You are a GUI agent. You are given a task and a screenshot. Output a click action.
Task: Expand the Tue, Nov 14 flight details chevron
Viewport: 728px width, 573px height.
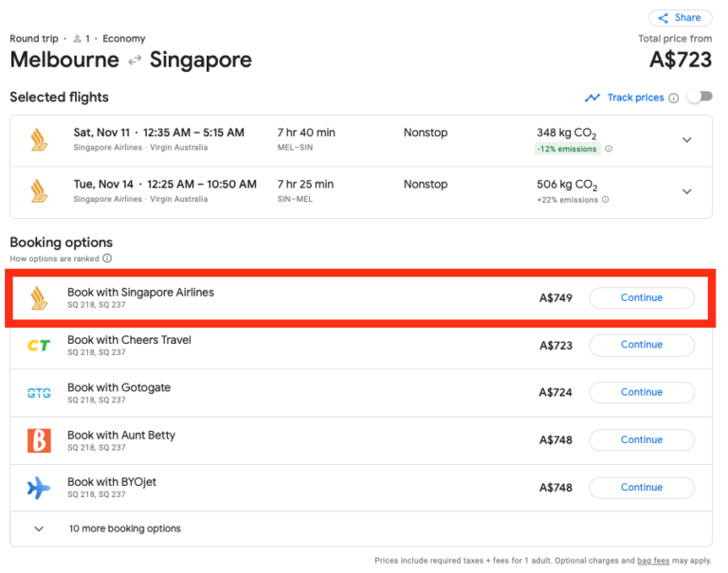tap(687, 191)
